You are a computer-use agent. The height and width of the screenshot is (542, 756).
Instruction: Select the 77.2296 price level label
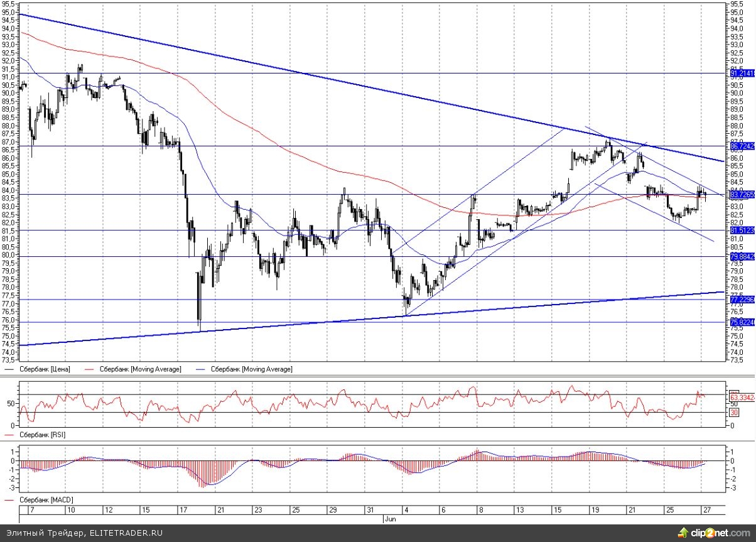(741, 300)
